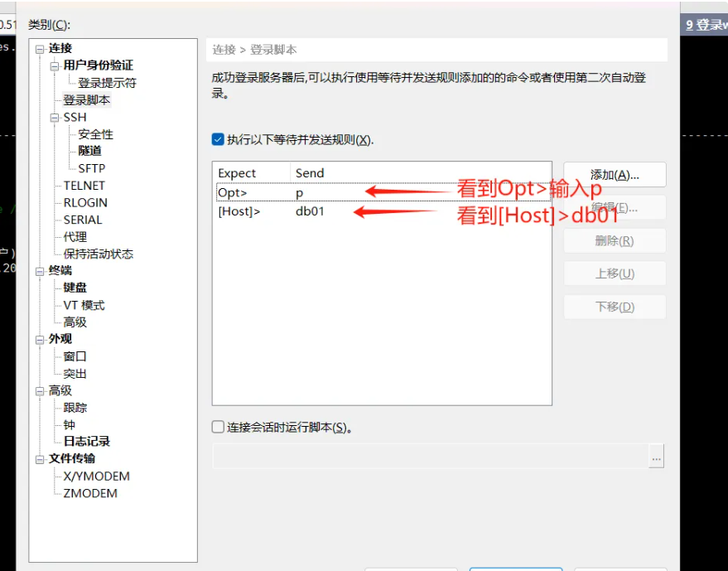728x571 pixels.
Task: Open 窗口 settings
Action: pyautogui.click(x=75, y=357)
